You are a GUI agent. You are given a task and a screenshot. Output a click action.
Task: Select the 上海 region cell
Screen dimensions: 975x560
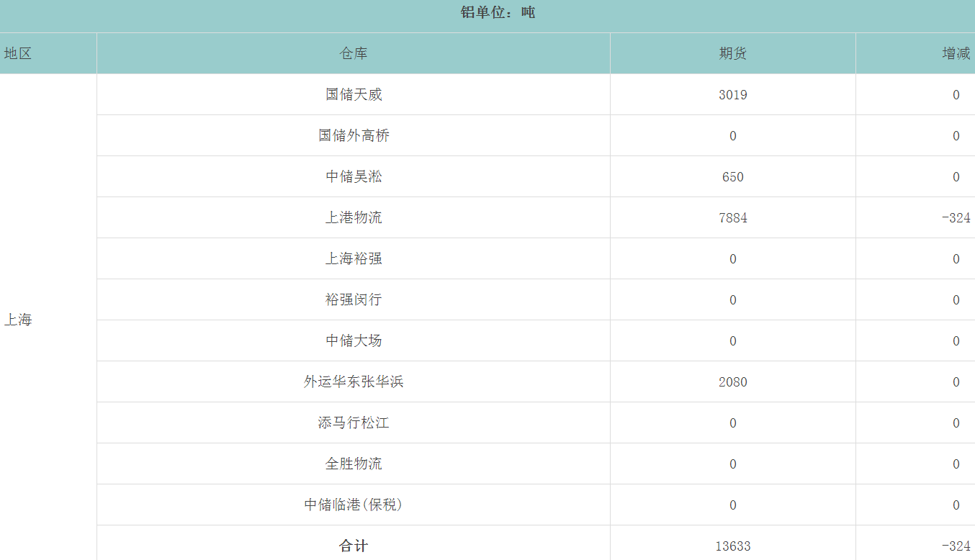click(x=18, y=320)
